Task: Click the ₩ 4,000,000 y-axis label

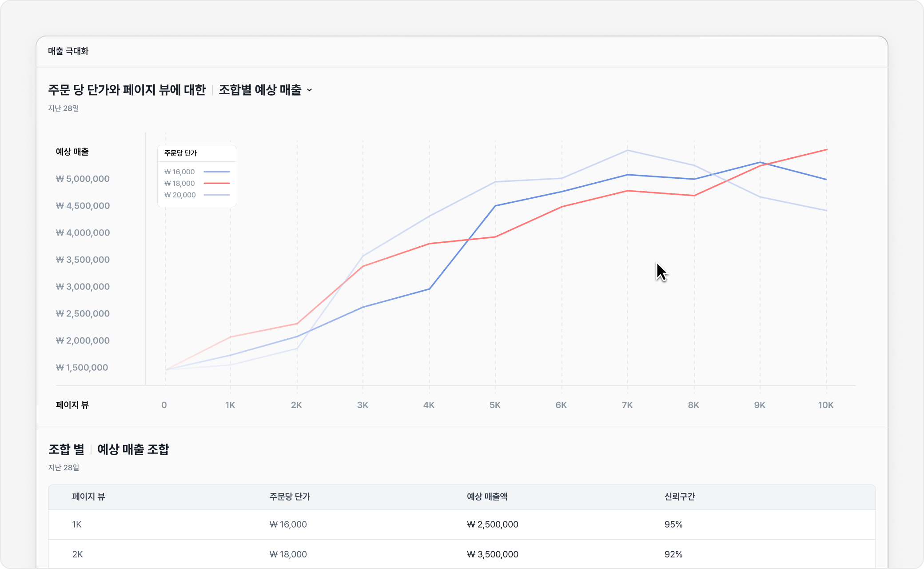Action: pos(83,232)
